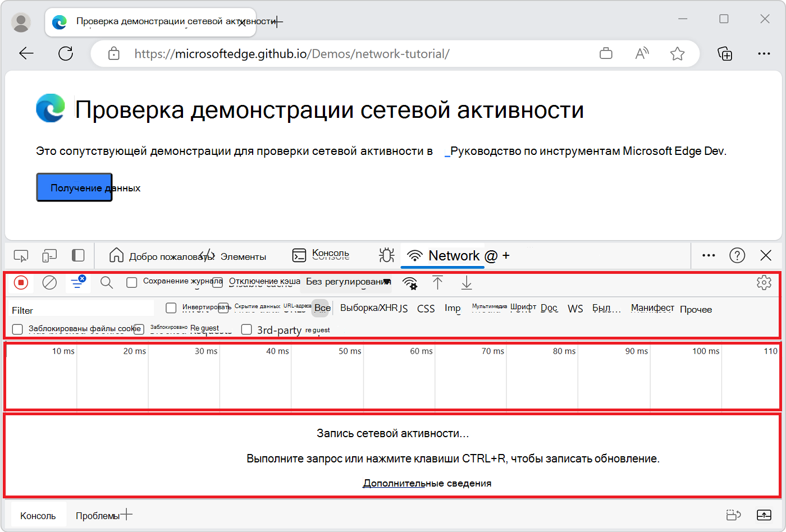The height and width of the screenshot is (532, 786).
Task: Switch to the Элементы tab
Action: tap(243, 255)
